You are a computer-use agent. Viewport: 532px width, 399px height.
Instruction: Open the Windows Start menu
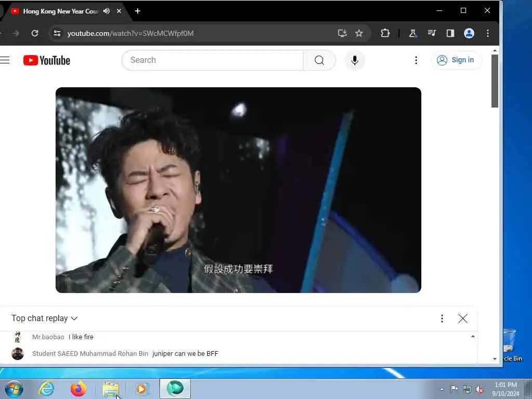(14, 389)
